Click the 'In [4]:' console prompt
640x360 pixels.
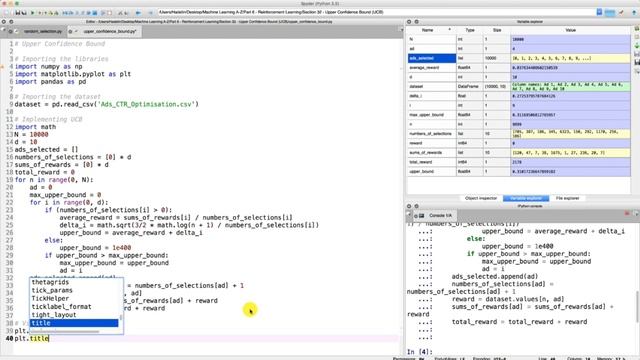point(419,352)
